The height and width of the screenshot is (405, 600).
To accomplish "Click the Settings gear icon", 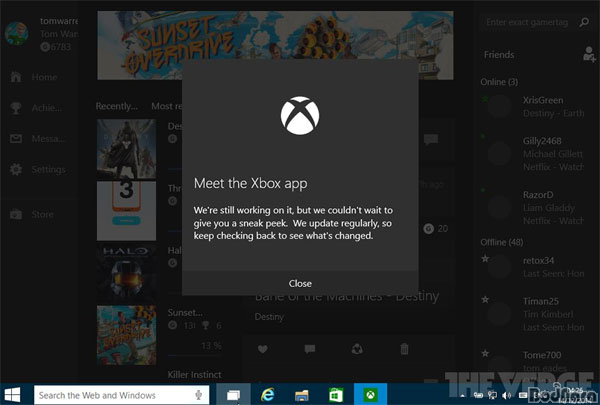I will (16, 169).
